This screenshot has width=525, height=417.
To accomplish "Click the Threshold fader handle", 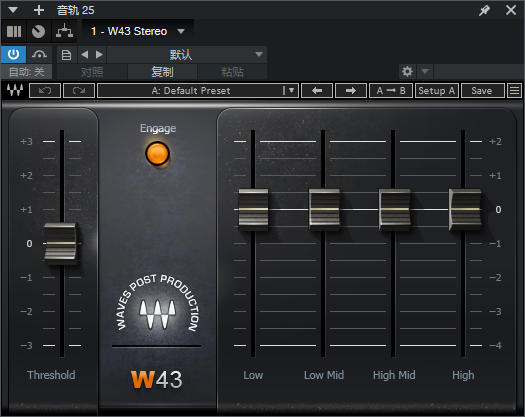I will point(61,243).
